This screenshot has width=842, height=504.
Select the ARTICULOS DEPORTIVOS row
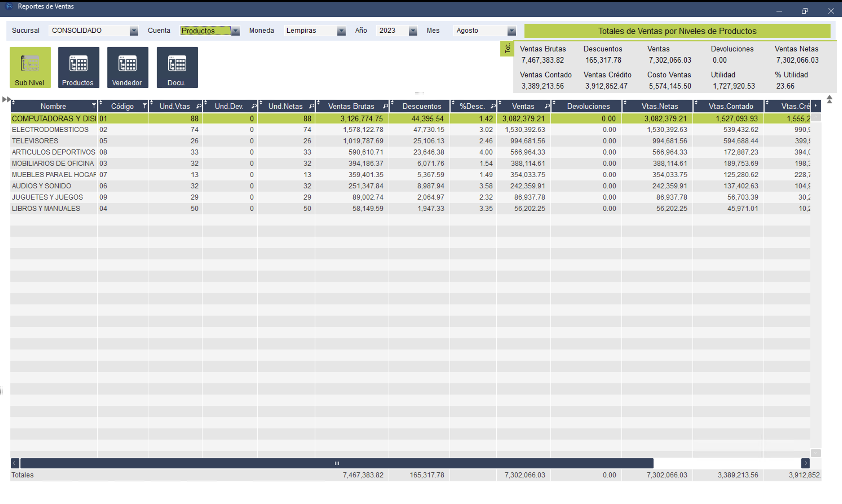click(410, 152)
